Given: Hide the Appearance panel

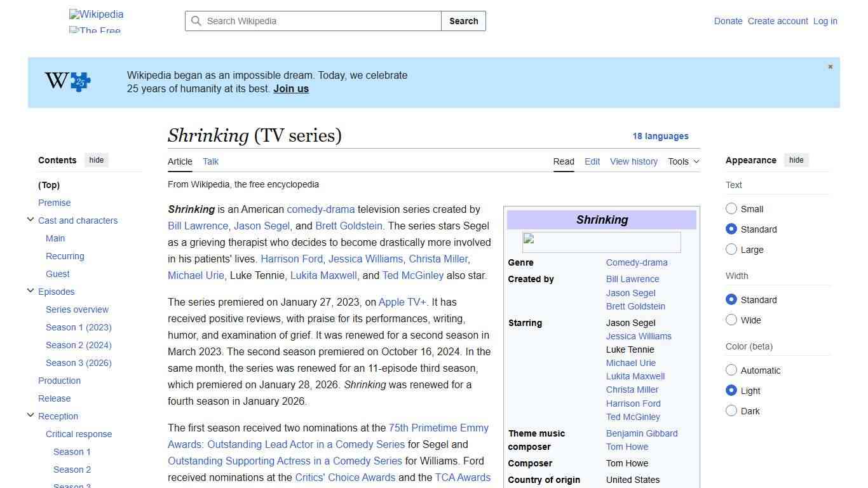Looking at the screenshot, I should tap(796, 160).
